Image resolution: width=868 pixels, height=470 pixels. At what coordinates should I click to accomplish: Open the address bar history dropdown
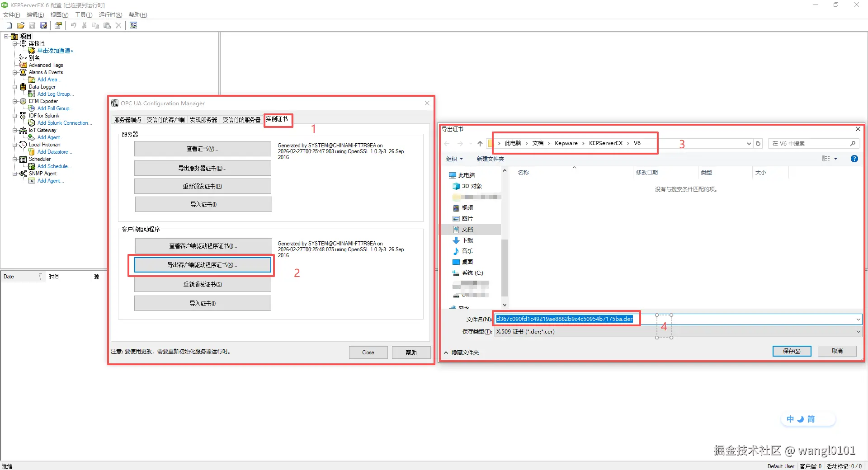(749, 144)
